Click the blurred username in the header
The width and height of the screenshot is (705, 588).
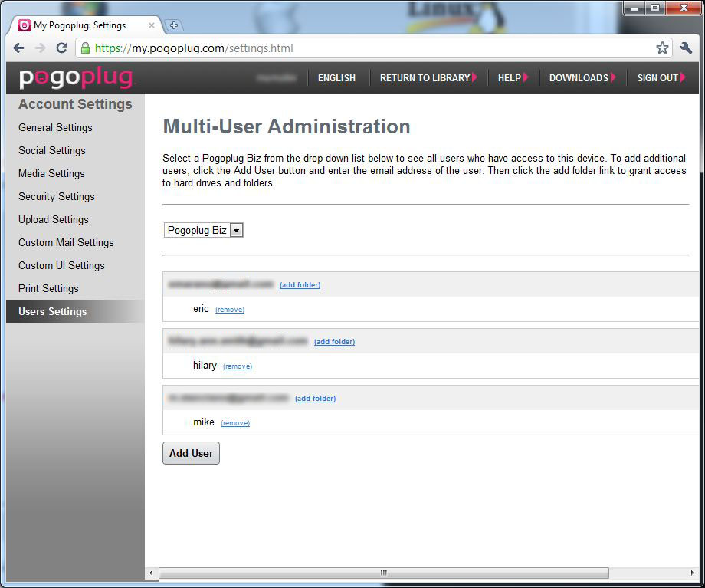[277, 78]
